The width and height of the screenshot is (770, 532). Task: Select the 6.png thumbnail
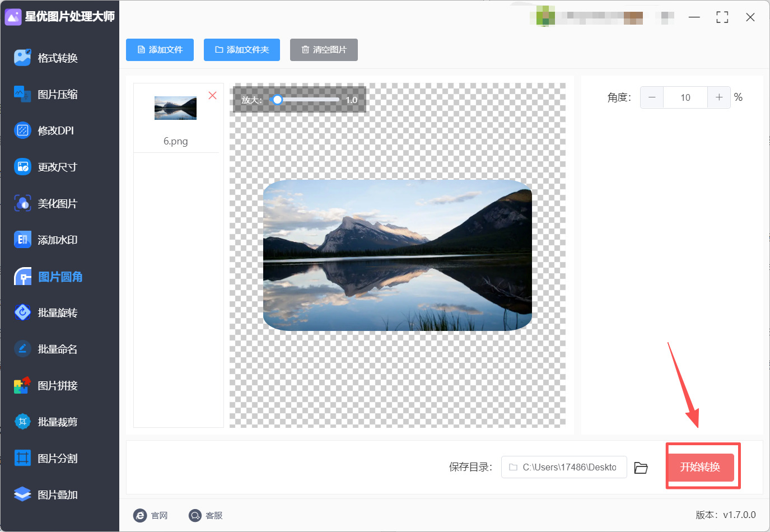(176, 108)
